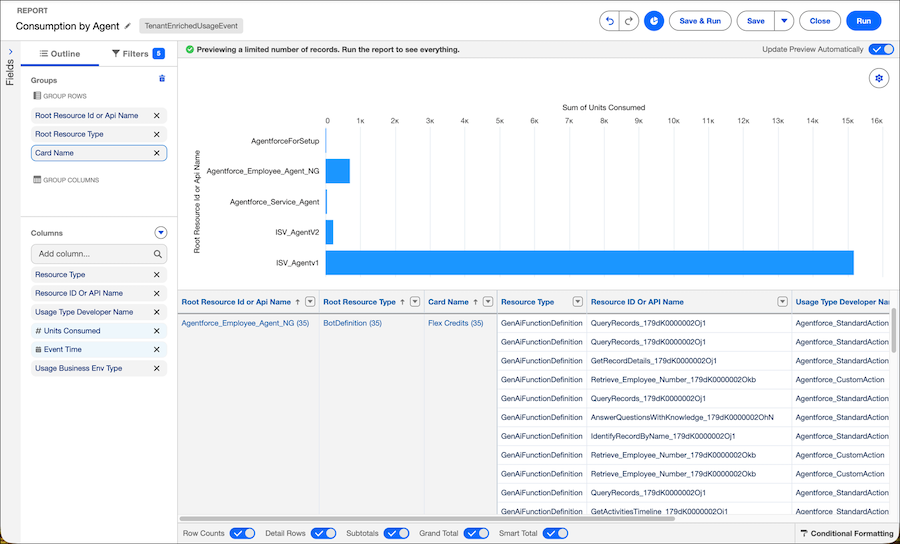Remove Resource ID Or API Name column
This screenshot has width=900, height=544.
(x=157, y=293)
